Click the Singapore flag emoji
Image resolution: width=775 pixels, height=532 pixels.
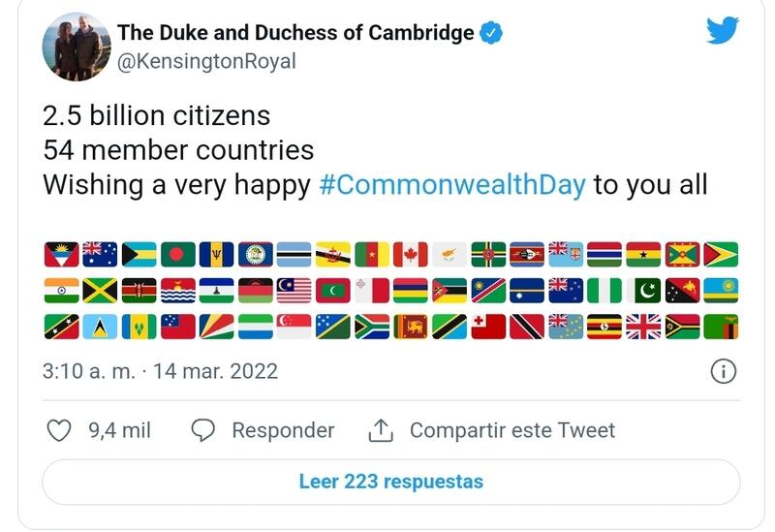pos(294,327)
